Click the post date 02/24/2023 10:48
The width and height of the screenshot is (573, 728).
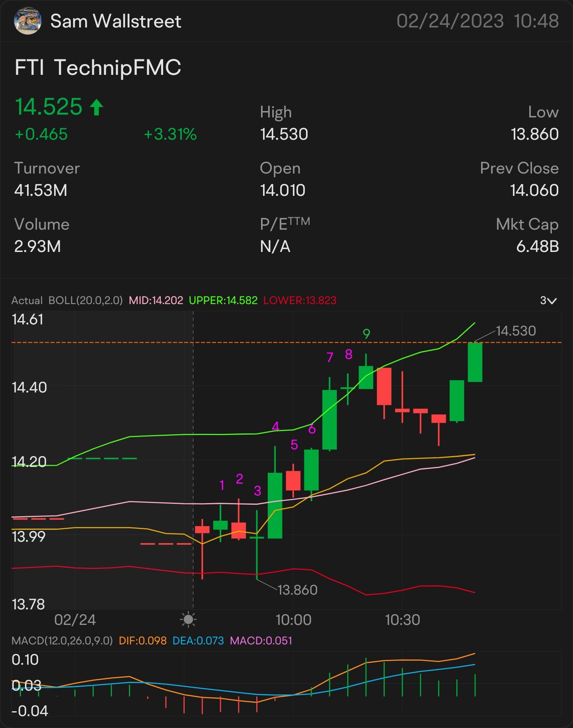[477, 21]
